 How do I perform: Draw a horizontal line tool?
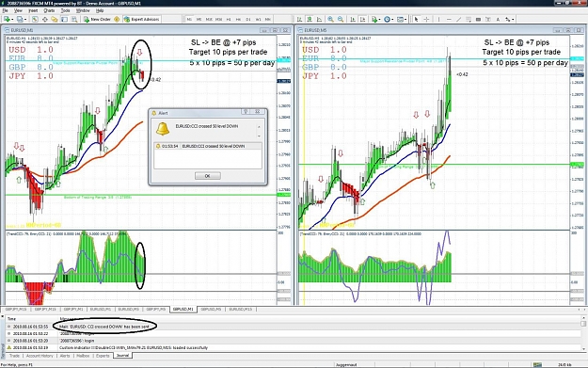tap(449, 19)
